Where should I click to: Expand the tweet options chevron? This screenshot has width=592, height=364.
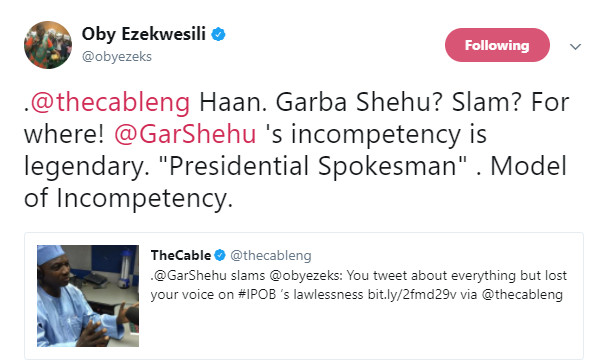575,46
